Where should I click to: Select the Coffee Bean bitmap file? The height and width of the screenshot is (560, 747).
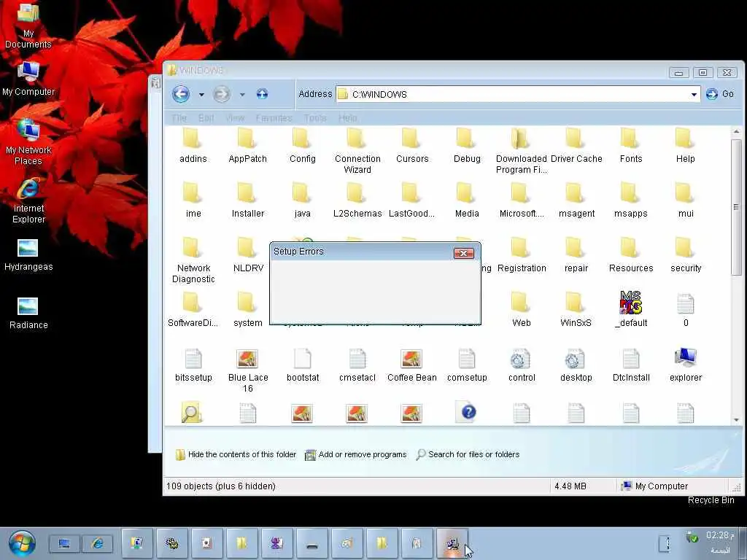(x=412, y=365)
